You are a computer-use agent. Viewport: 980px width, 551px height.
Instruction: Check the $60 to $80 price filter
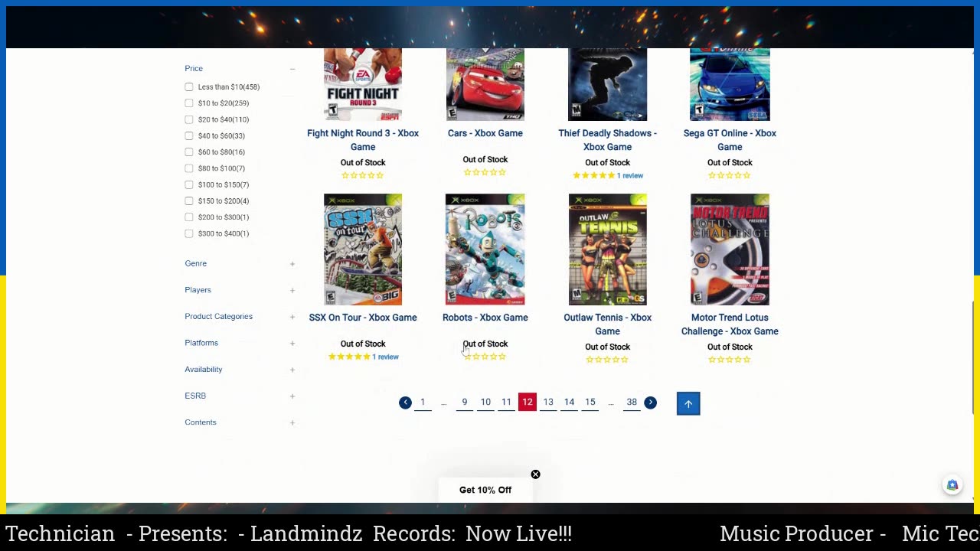click(189, 152)
